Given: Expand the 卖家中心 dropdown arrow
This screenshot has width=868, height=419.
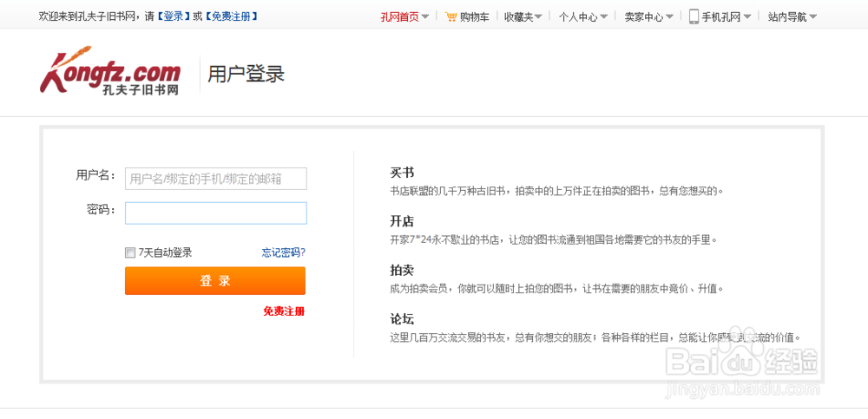Looking at the screenshot, I should (669, 16).
